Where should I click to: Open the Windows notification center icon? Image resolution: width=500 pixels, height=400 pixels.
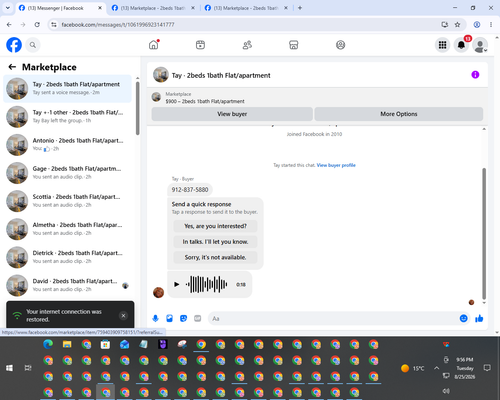487,368
